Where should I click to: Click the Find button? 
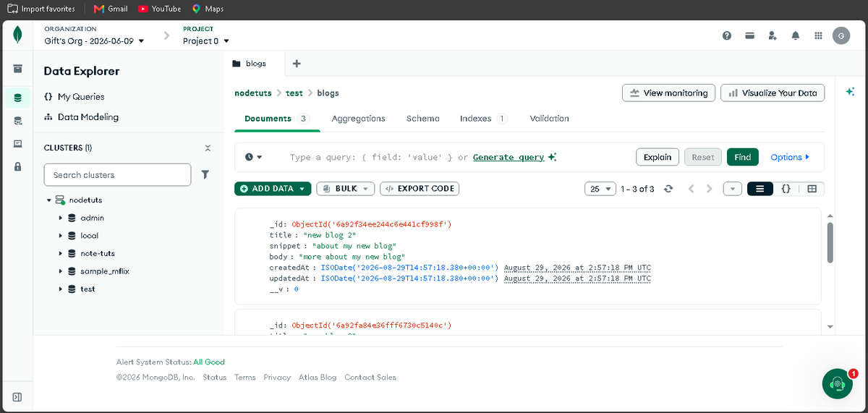click(x=742, y=157)
